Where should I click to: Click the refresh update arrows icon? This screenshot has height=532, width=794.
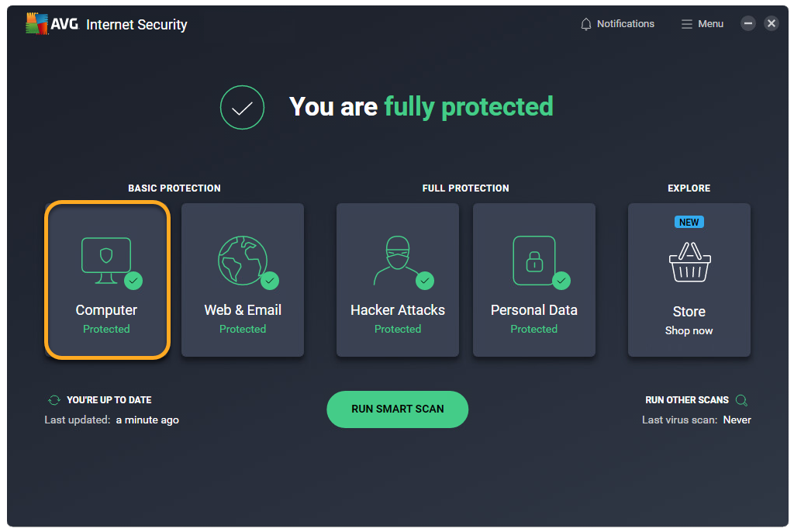pyautogui.click(x=54, y=400)
